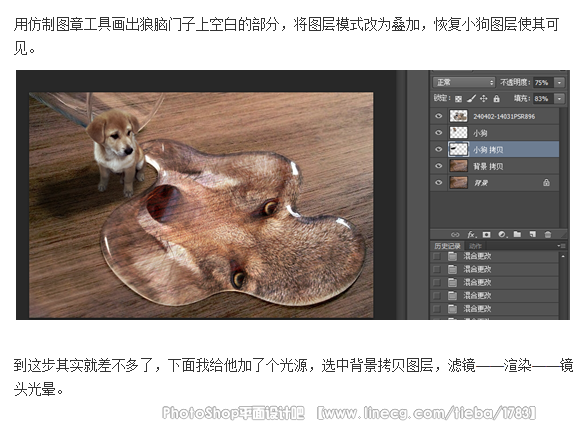
Task: Select the 240402-14031PSR896 layer name
Action: click(x=504, y=117)
